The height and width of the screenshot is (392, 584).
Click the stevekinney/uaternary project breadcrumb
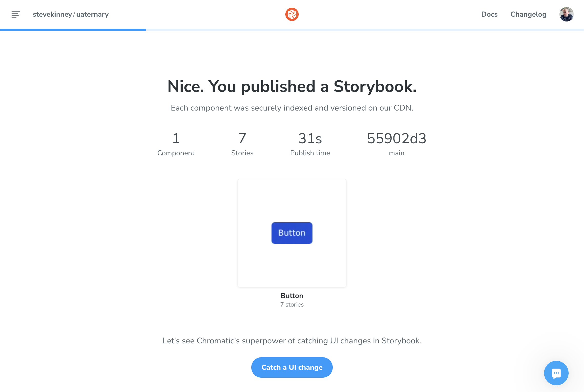[x=70, y=14]
